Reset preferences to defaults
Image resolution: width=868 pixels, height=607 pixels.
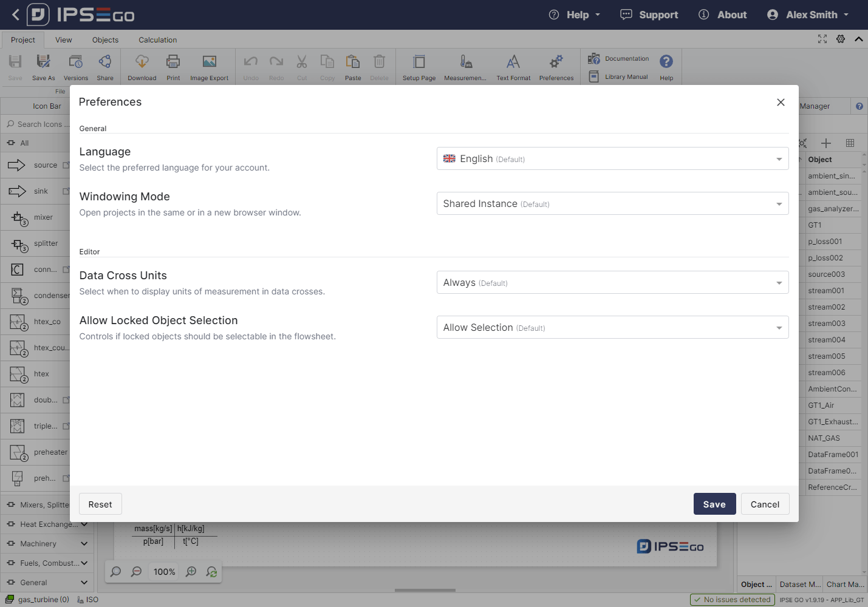(x=100, y=504)
